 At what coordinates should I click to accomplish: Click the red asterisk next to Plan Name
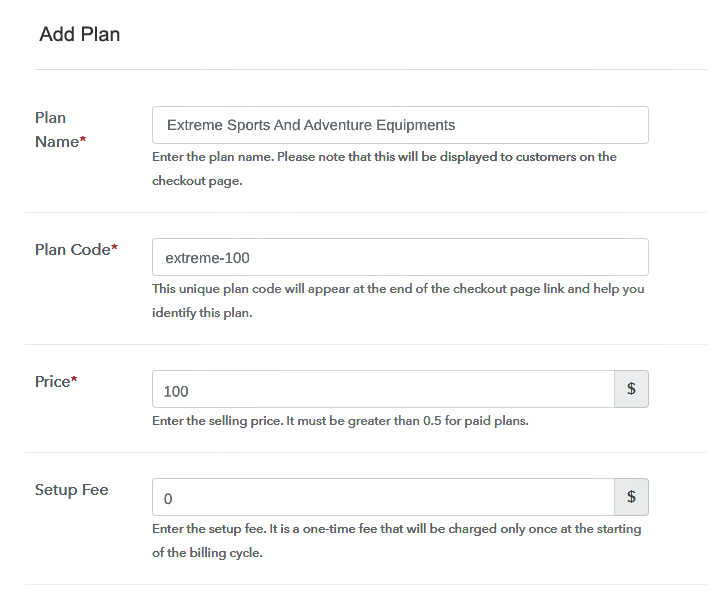[83, 139]
